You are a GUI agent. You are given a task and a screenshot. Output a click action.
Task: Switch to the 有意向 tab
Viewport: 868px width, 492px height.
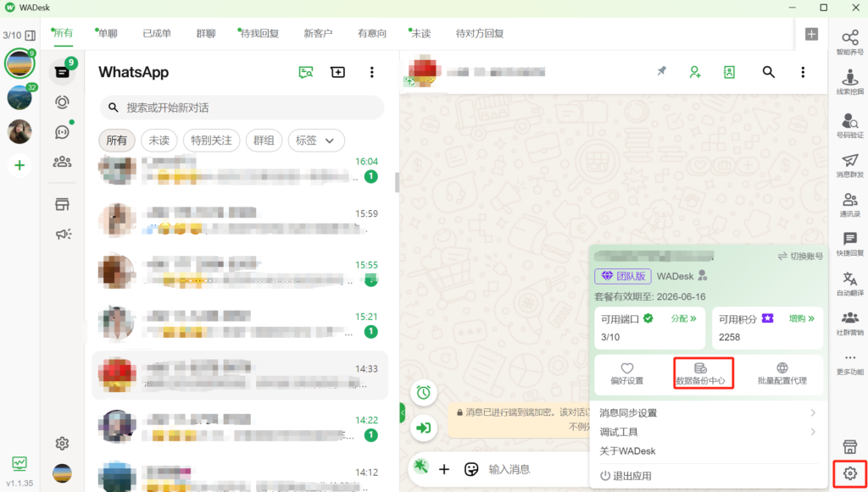(x=372, y=33)
